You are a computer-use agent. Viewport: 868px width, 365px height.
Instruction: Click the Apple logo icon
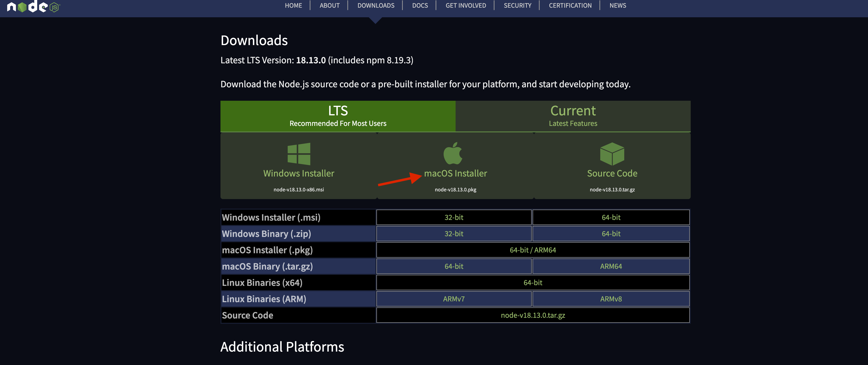(x=453, y=153)
